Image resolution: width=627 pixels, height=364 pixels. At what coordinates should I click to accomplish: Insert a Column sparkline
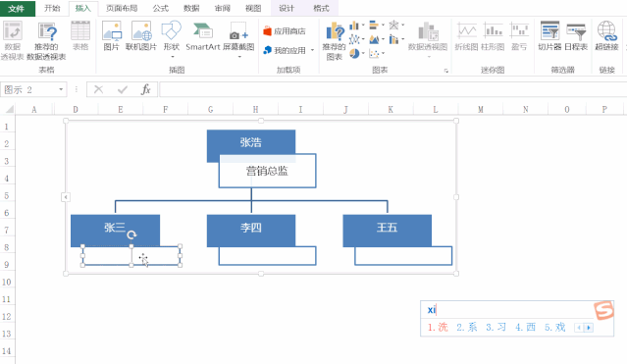point(493,36)
